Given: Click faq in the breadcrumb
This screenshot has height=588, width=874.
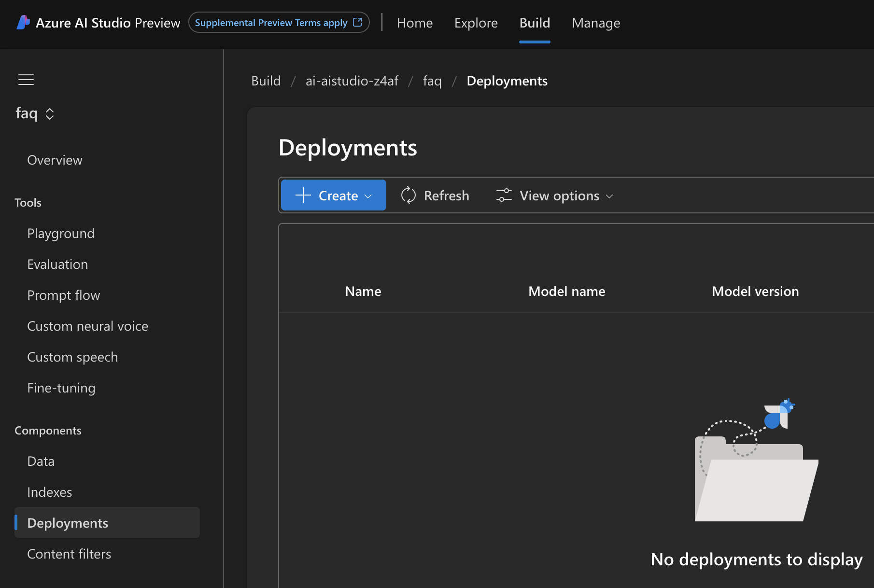Looking at the screenshot, I should pos(432,81).
